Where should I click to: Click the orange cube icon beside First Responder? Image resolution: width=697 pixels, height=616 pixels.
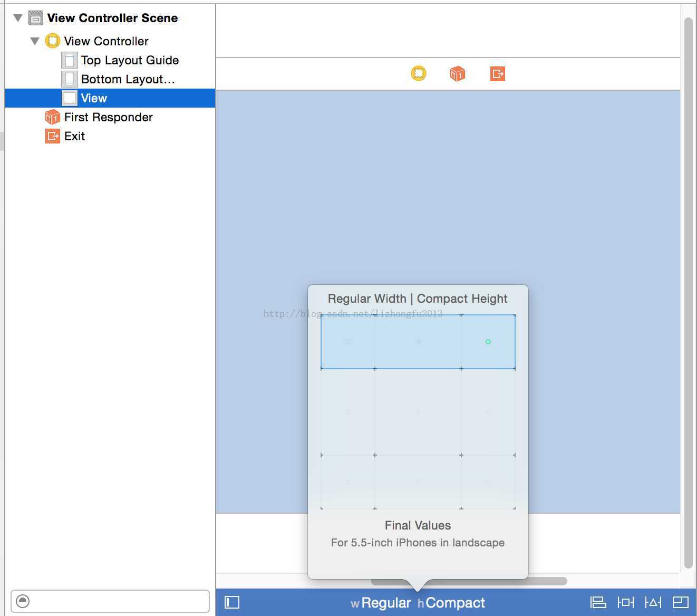pyautogui.click(x=53, y=117)
